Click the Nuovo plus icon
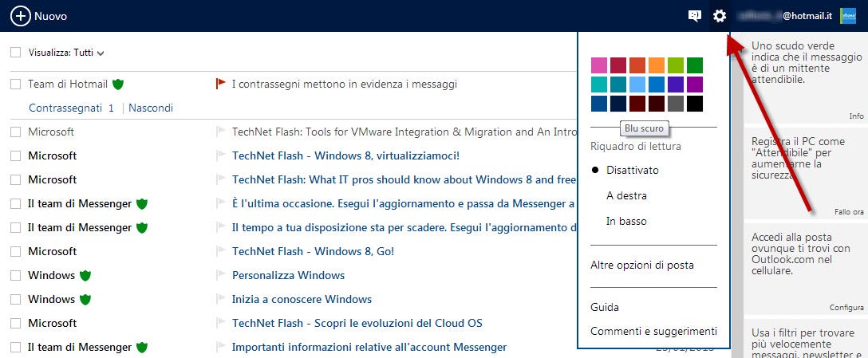The image size is (868, 358). point(21,16)
